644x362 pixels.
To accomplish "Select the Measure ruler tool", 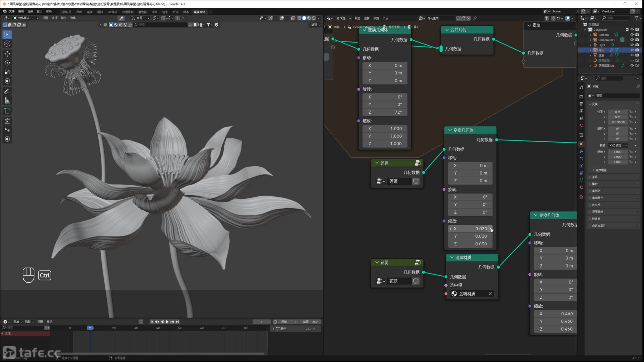I will (x=7, y=101).
